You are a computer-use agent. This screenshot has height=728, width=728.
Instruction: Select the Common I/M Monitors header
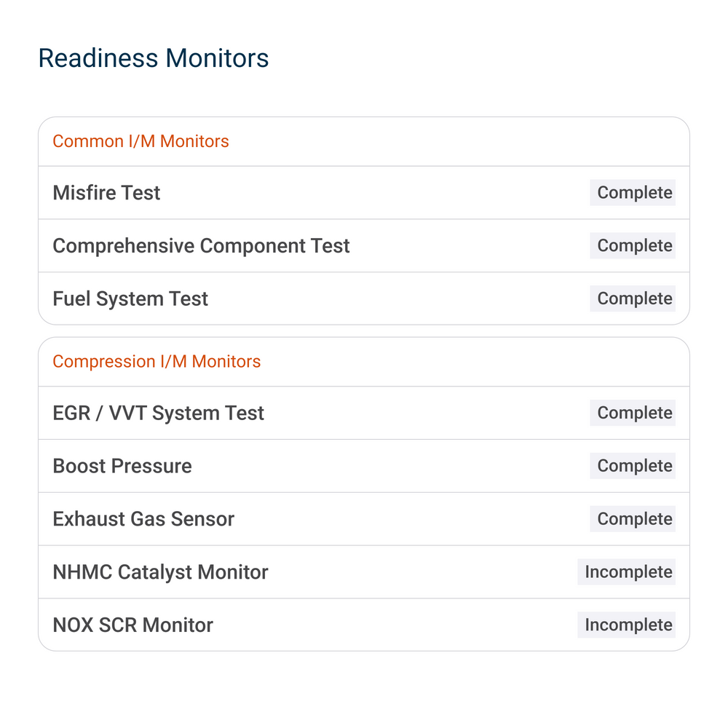tap(141, 141)
